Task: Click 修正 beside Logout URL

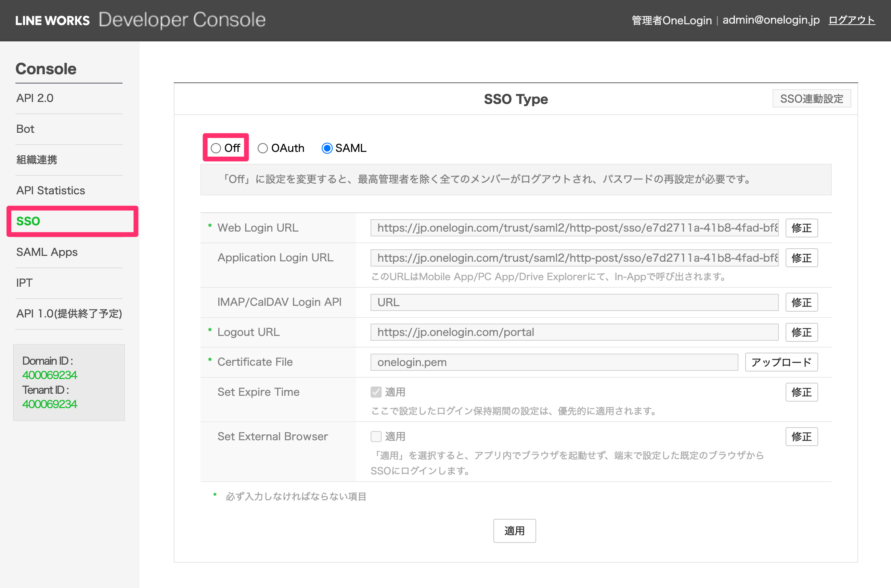Action: [x=801, y=332]
